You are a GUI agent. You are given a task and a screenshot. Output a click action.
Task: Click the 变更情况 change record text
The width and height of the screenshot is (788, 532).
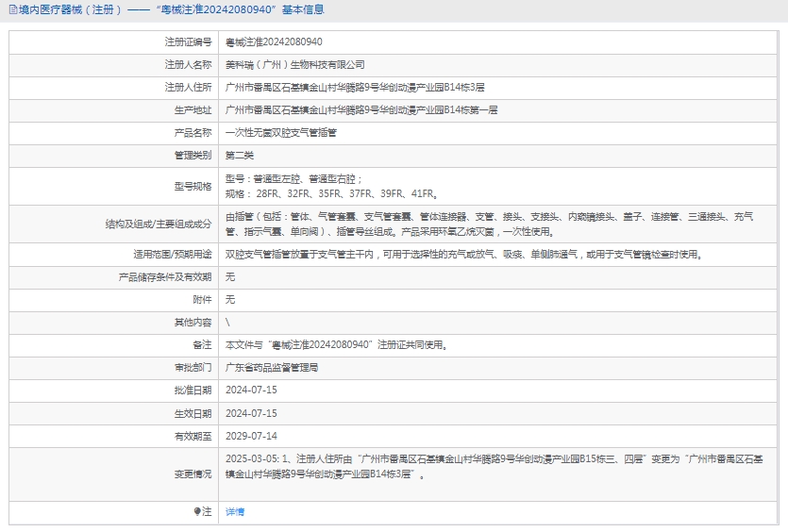[488, 466]
